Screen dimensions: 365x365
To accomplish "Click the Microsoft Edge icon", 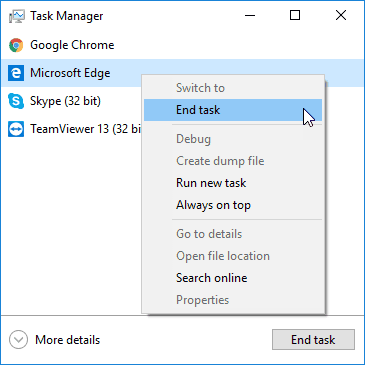I will pyautogui.click(x=16, y=73).
